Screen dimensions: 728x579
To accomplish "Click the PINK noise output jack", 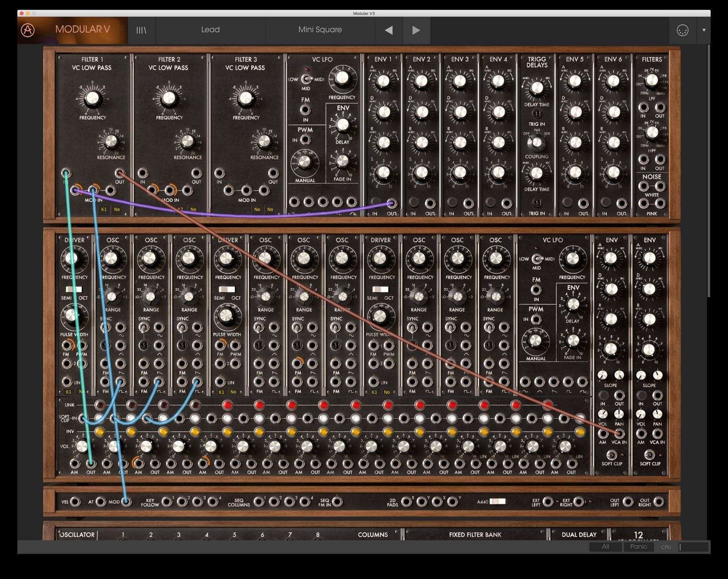I will click(660, 203).
